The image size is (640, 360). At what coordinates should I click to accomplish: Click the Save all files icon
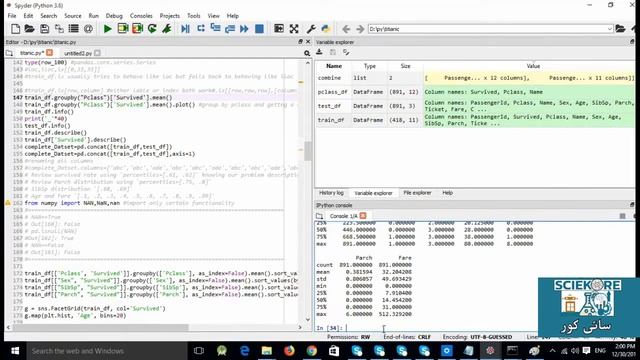(59, 29)
